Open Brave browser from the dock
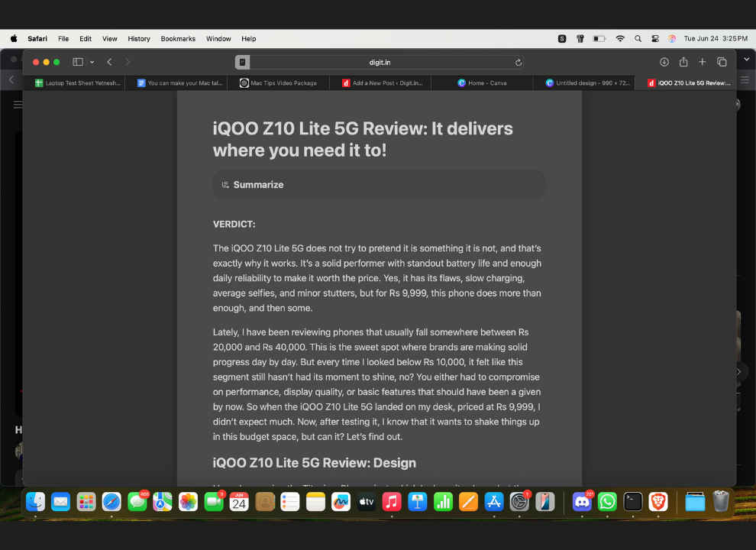The image size is (756, 550). tap(658, 502)
